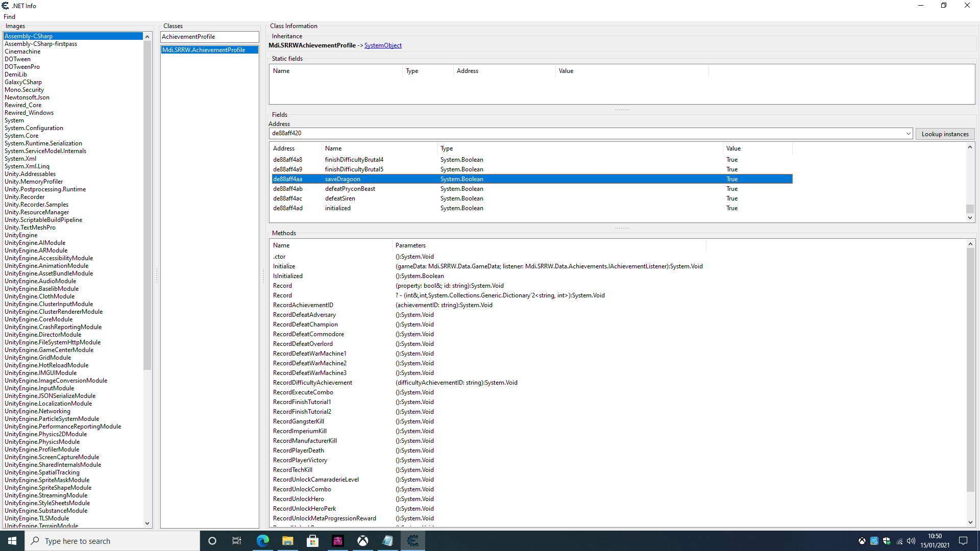Open Action Center from the taskbar corner
Screen dimensions: 980x551
[963, 541]
